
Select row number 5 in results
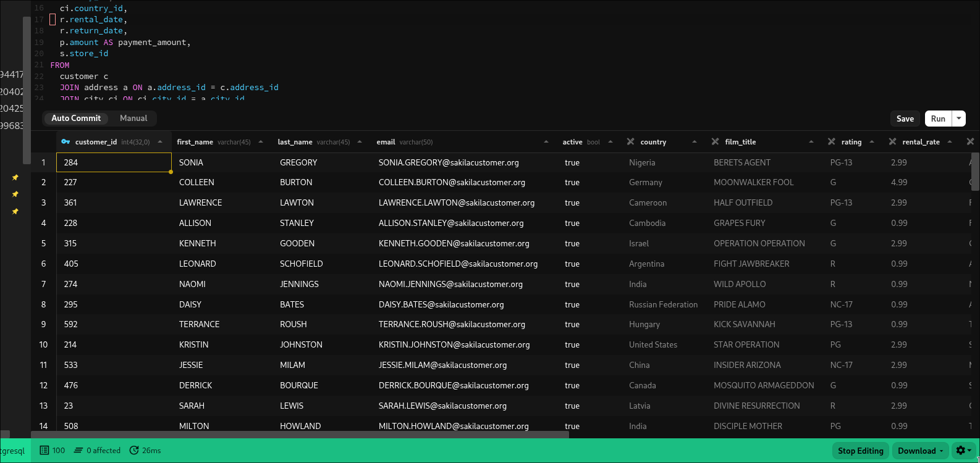(x=43, y=243)
